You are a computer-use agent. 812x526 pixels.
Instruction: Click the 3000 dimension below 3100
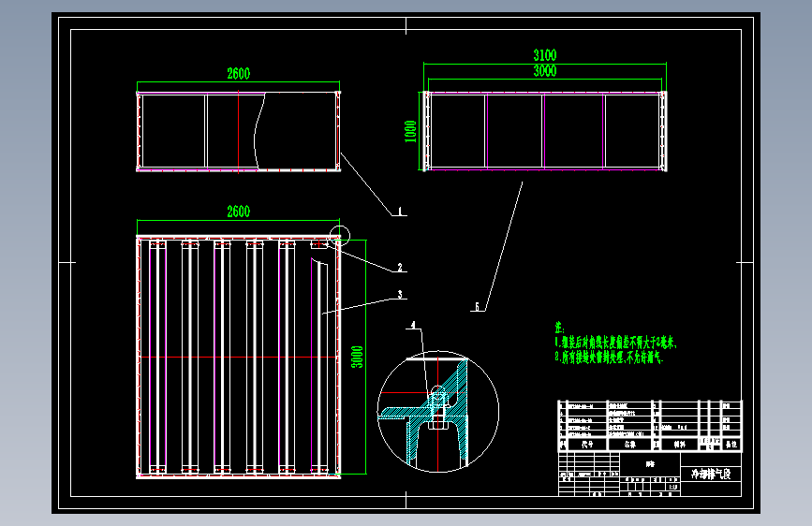coord(545,71)
